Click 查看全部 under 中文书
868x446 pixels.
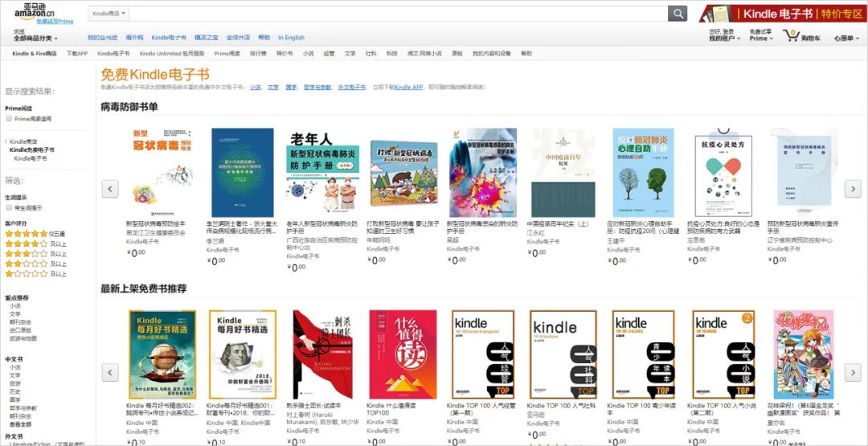pyautogui.click(x=20, y=423)
